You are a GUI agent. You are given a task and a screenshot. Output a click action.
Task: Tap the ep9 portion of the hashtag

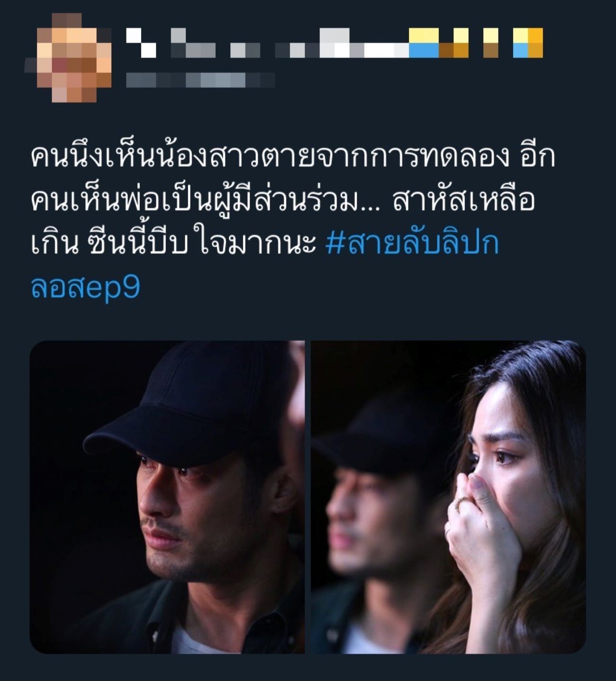tap(114, 287)
